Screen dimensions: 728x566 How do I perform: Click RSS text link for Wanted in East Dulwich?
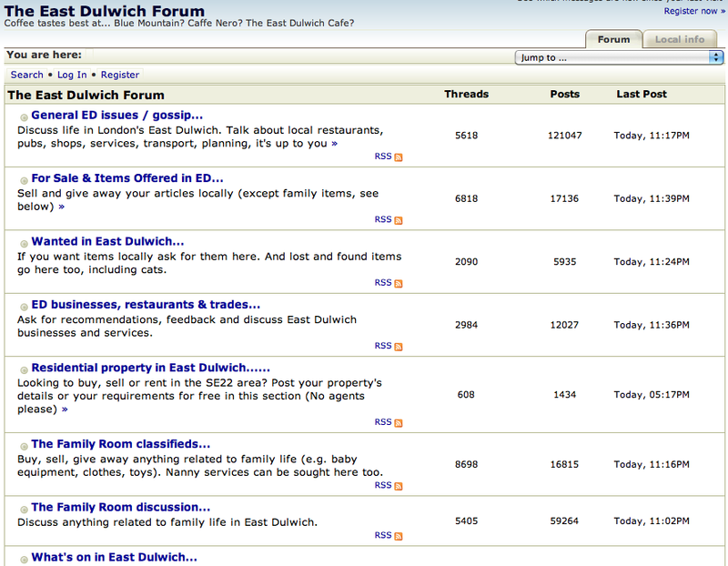(x=383, y=283)
